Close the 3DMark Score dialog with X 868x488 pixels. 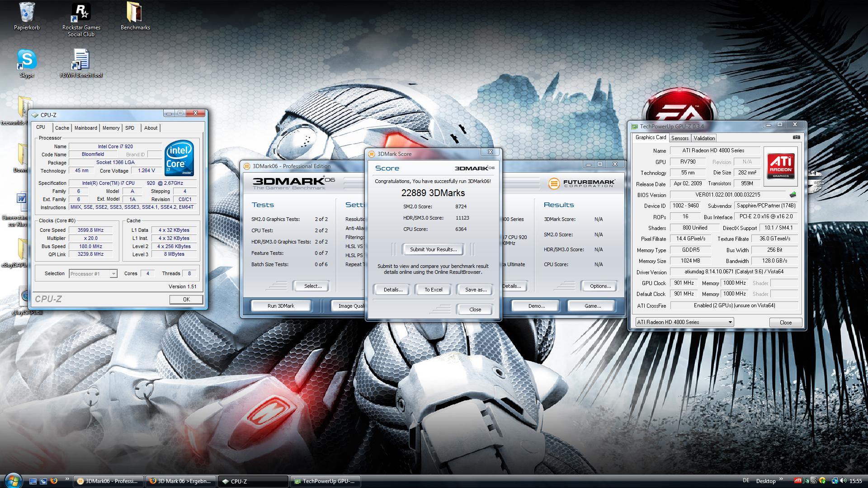pos(490,152)
